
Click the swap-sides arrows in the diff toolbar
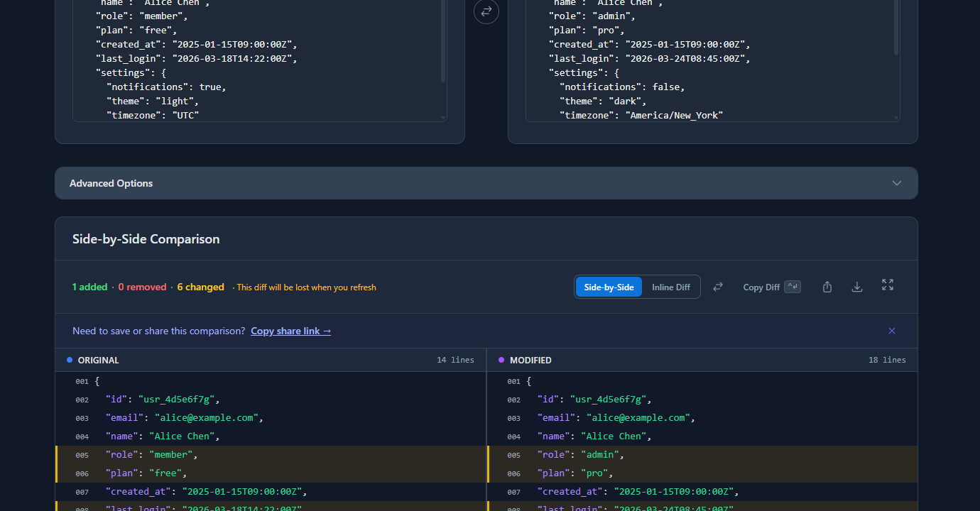(x=717, y=286)
